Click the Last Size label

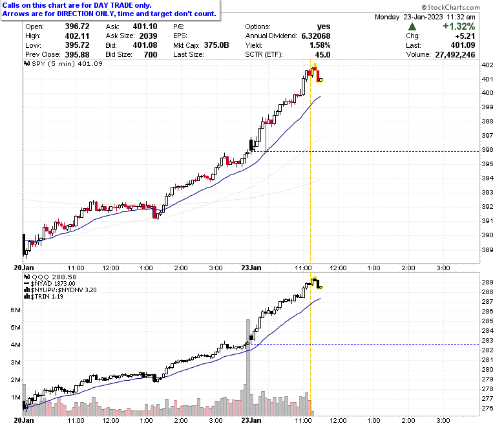(189, 55)
